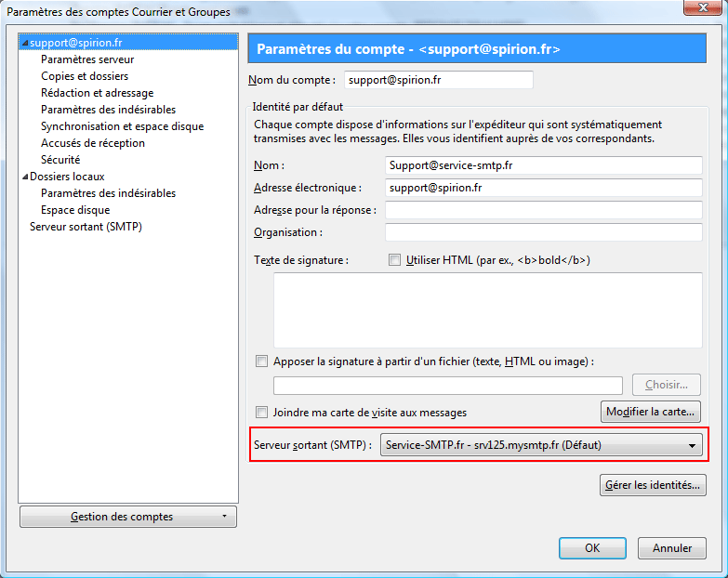Screen dimensions: 728x578
Task: Open Espace disque settings
Action: (75, 210)
